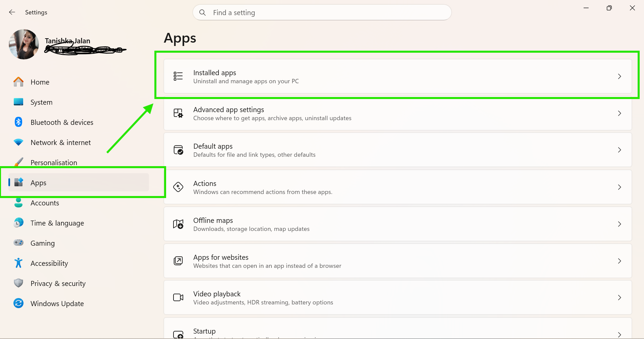This screenshot has height=339, width=644.
Task: Open Privacy & security settings
Action: click(79, 283)
